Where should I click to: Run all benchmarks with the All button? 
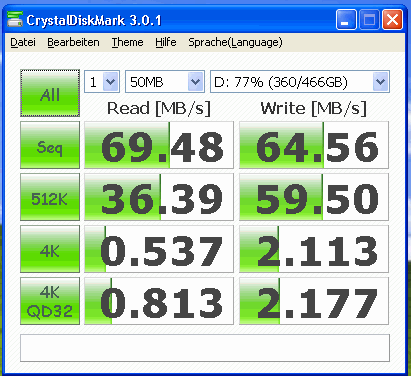50,93
